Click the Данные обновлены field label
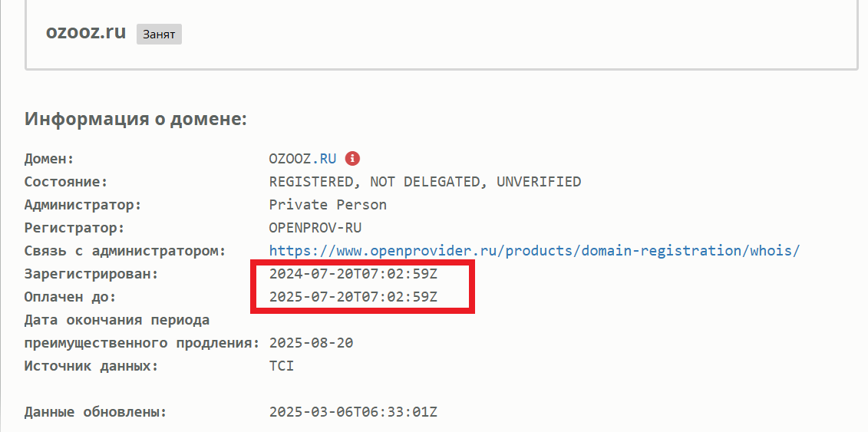Image resolution: width=868 pixels, height=432 pixels. [x=95, y=412]
